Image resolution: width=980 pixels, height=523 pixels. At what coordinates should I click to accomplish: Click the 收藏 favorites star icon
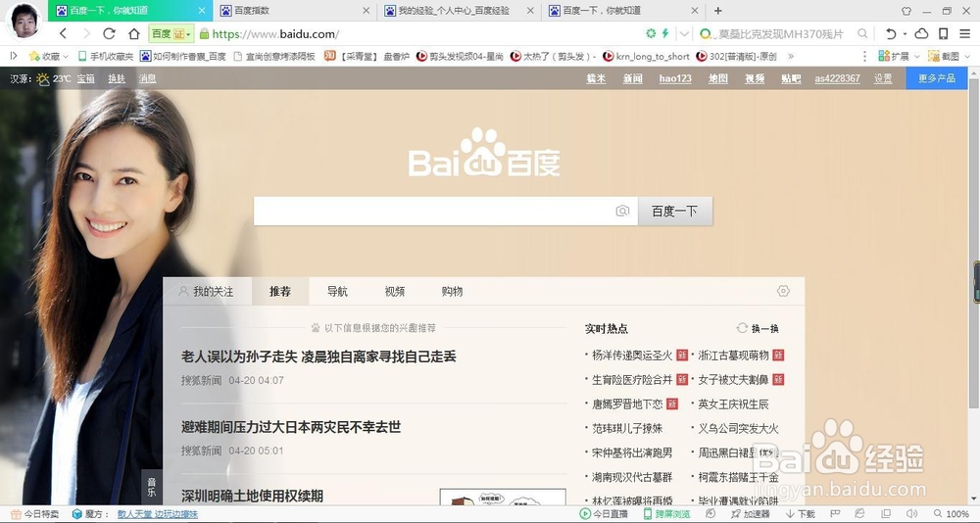[34, 56]
